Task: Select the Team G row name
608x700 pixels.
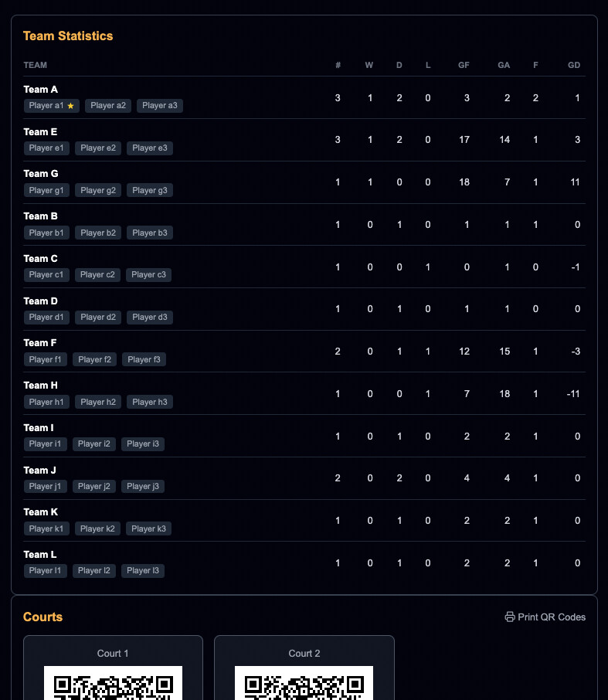Action: [x=41, y=174]
